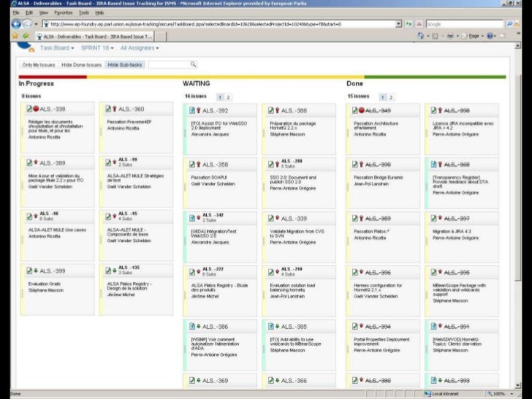Click the vertical scrollbar thumb
Image resolution: width=532 pixels, height=399 pixels.
tap(517, 176)
